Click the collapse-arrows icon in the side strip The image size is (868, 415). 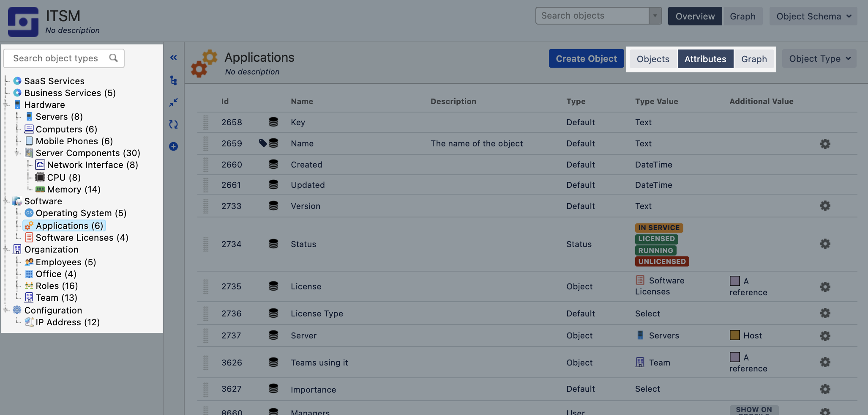(x=173, y=102)
